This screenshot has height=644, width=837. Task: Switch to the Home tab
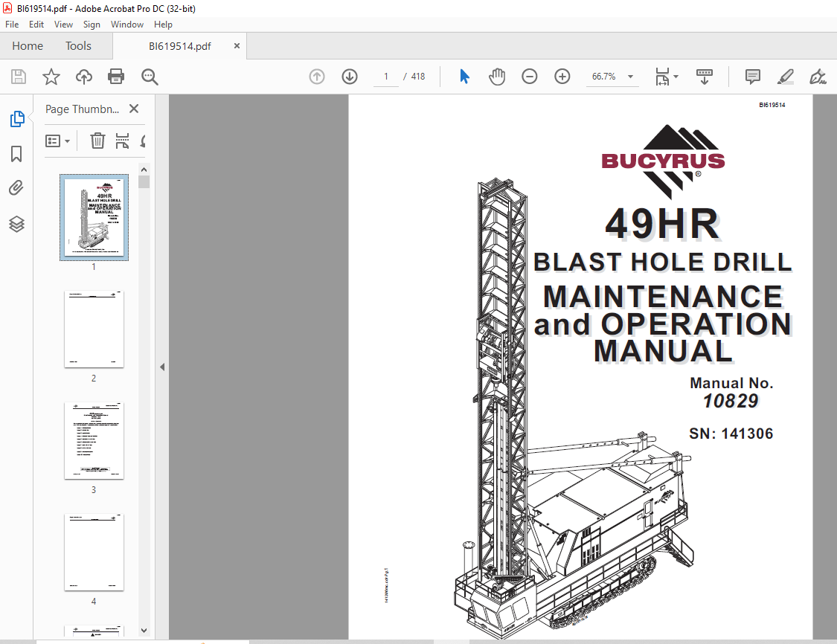[28, 46]
